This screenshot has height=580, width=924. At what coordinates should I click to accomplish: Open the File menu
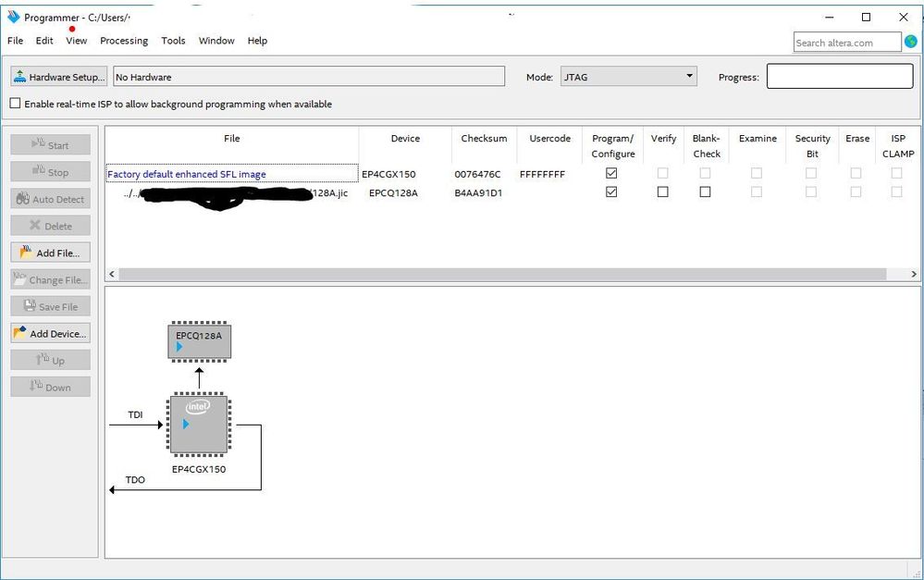click(16, 41)
